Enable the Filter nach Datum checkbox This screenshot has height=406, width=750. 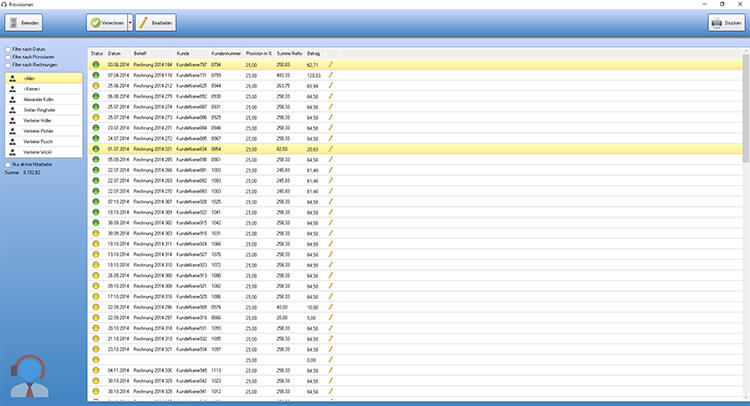click(x=8, y=49)
